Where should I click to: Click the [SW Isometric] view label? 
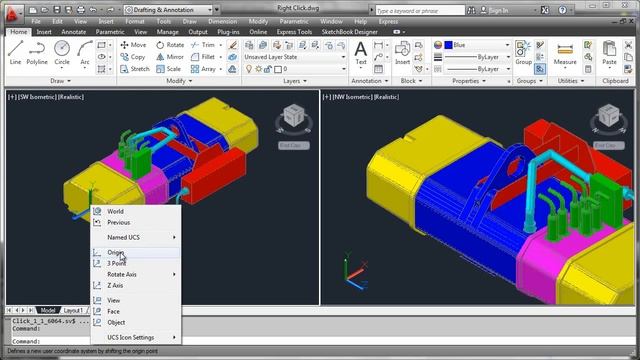tap(37, 97)
